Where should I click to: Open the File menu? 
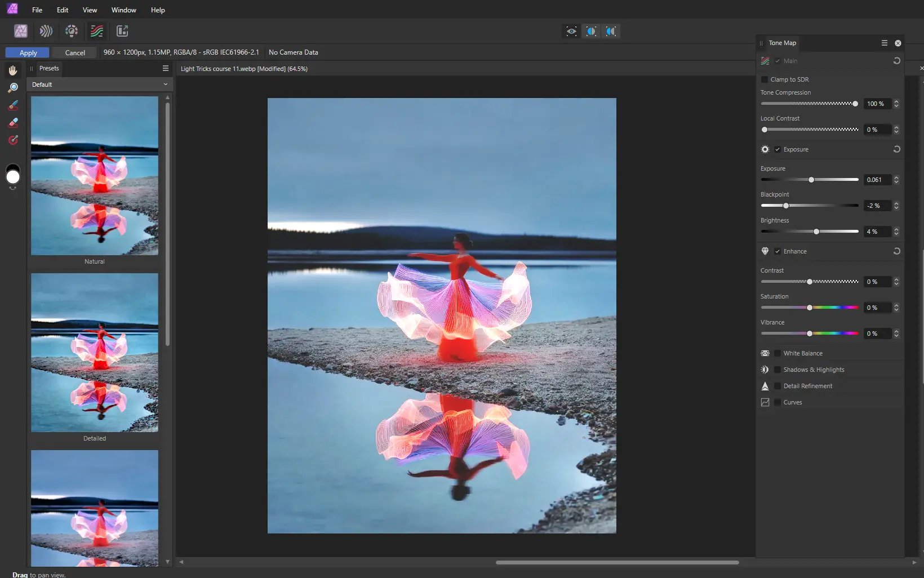[x=37, y=10]
